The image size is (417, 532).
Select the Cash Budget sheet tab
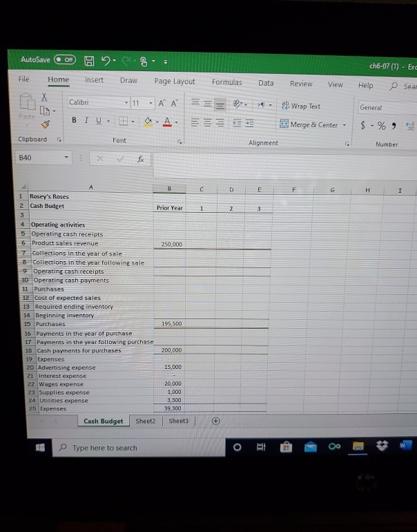[x=103, y=421]
